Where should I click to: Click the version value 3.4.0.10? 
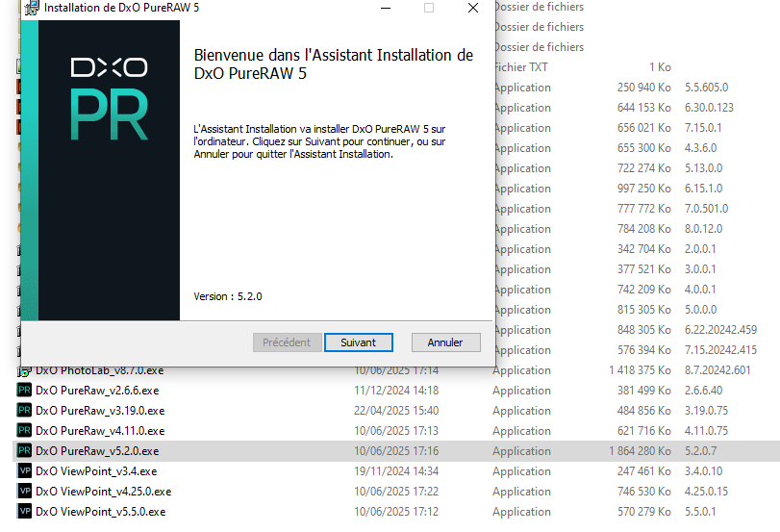click(703, 471)
